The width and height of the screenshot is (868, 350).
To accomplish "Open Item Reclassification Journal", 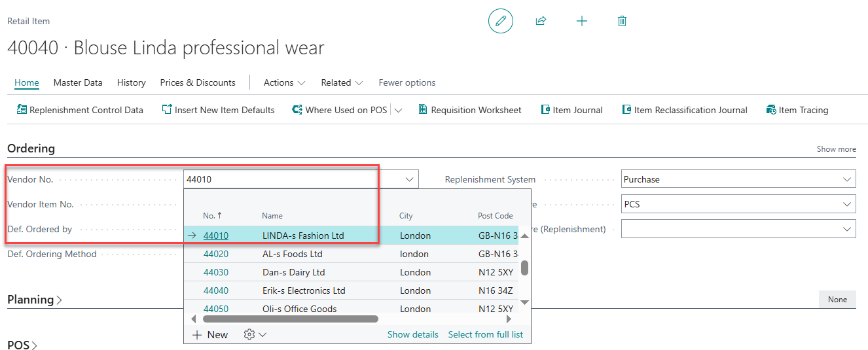I will (684, 110).
